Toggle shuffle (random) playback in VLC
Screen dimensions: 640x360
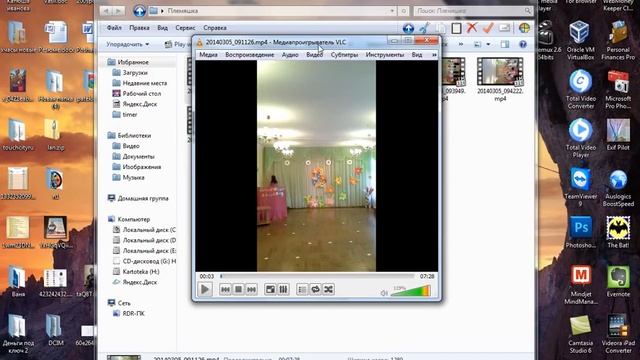coord(328,289)
